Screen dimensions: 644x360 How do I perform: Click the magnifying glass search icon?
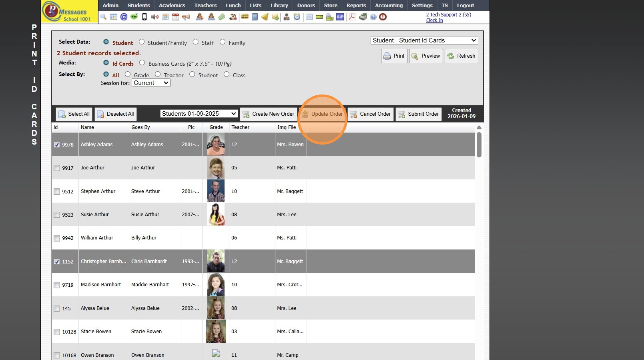pyautogui.click(x=103, y=17)
